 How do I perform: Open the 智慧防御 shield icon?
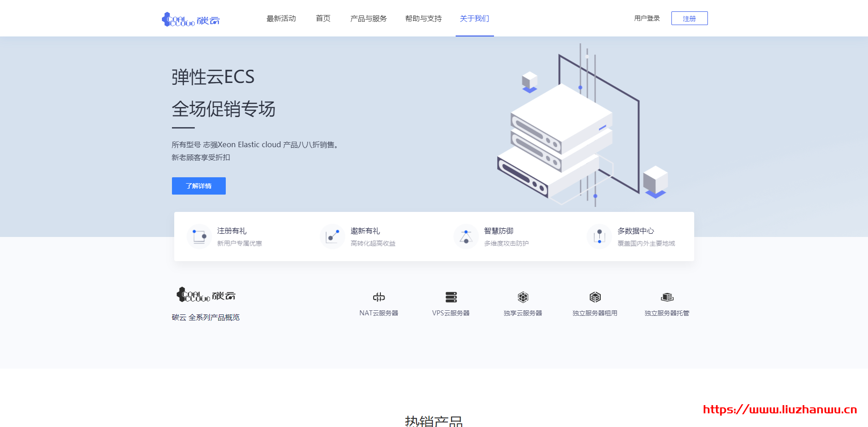pos(465,237)
